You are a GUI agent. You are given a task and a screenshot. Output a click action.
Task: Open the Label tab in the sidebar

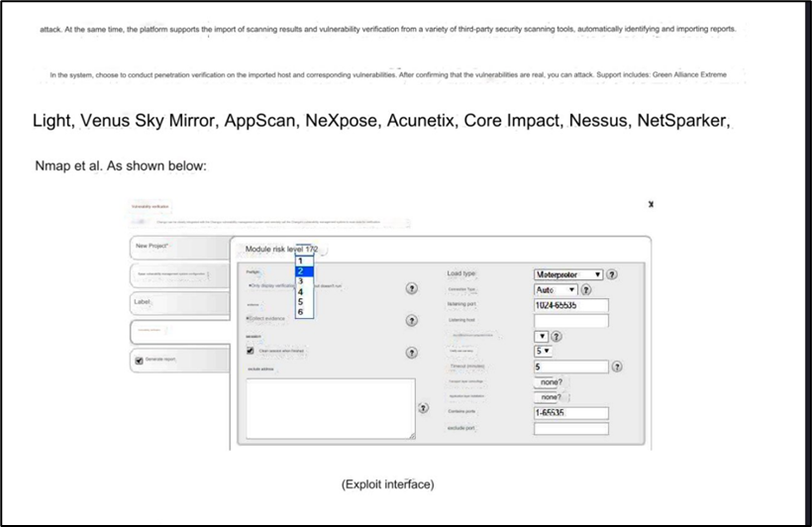[x=179, y=304]
